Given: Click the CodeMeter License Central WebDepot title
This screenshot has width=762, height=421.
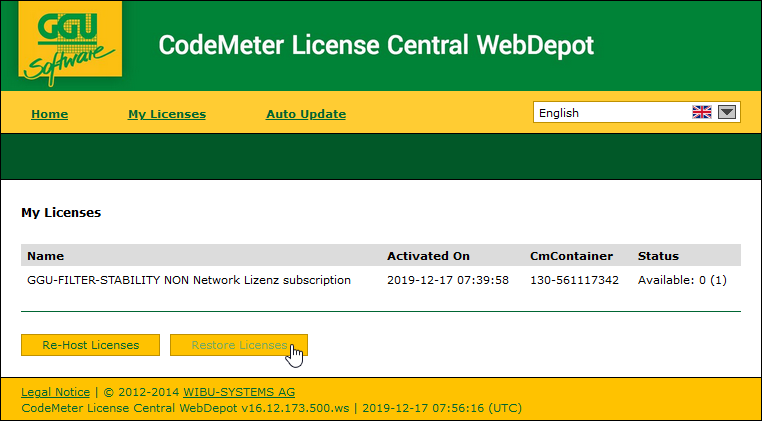Looking at the screenshot, I should 376,45.
